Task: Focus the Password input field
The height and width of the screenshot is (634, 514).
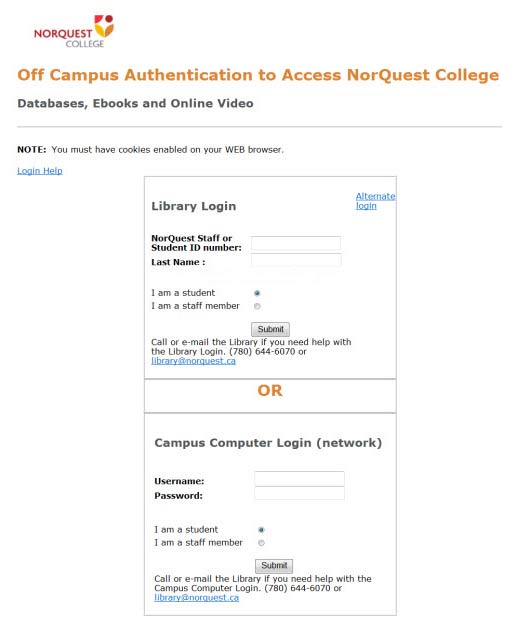Action: click(299, 493)
